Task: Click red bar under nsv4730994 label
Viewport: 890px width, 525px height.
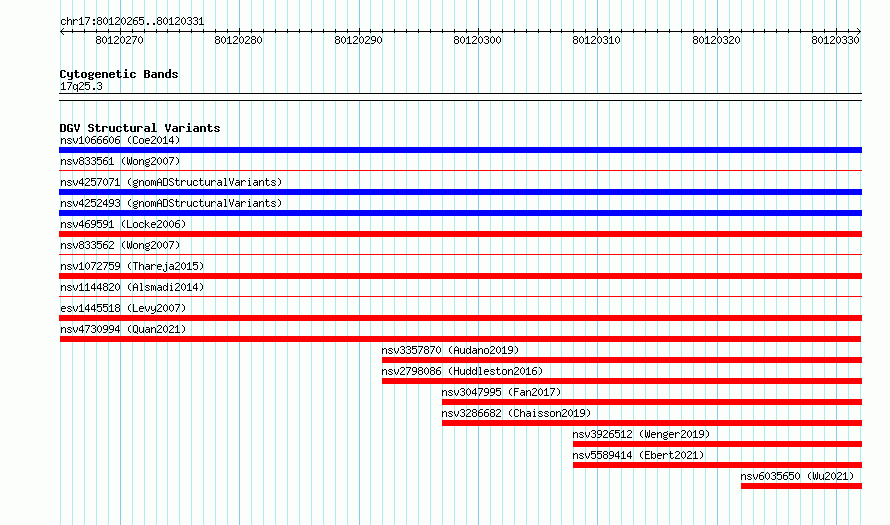Action: coord(460,339)
